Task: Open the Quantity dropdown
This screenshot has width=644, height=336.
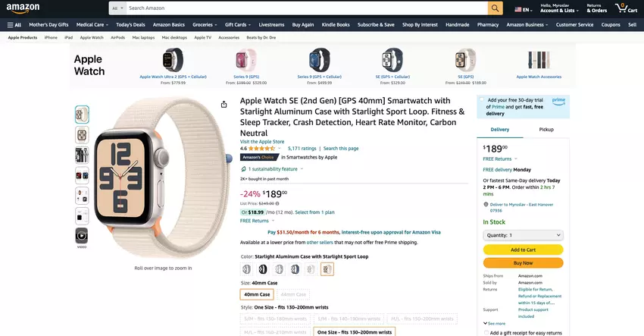Action: coord(523,235)
